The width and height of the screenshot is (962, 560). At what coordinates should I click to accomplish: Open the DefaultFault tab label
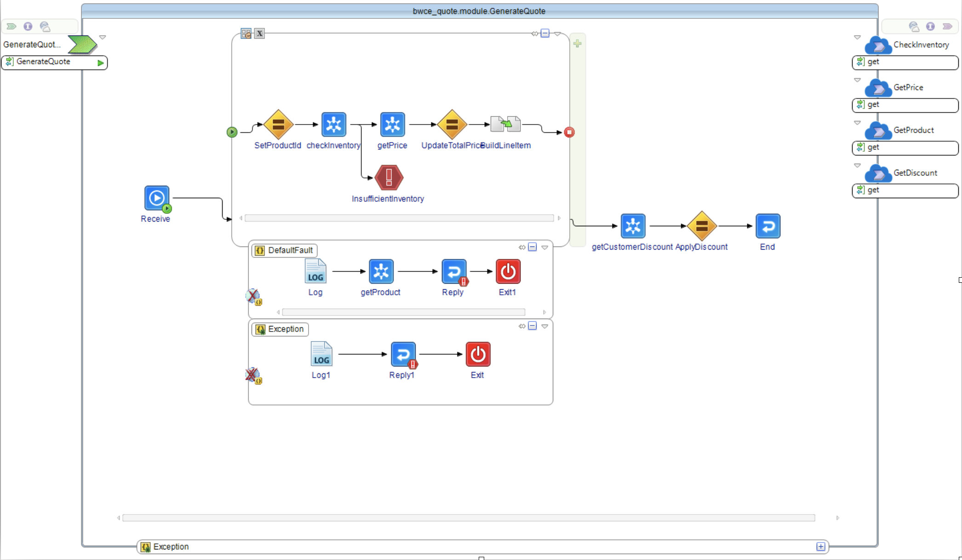click(285, 250)
